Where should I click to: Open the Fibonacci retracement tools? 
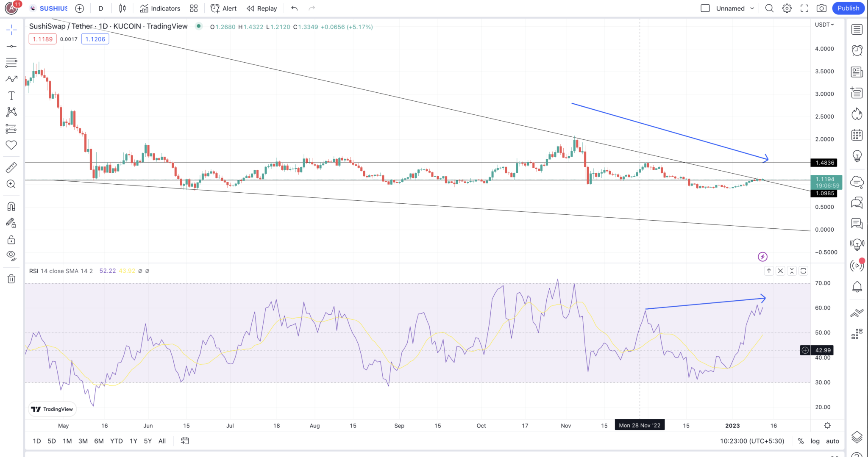pyautogui.click(x=11, y=63)
